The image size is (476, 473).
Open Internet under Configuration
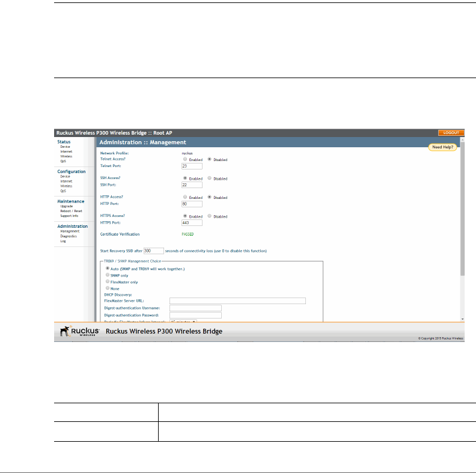(x=66, y=182)
